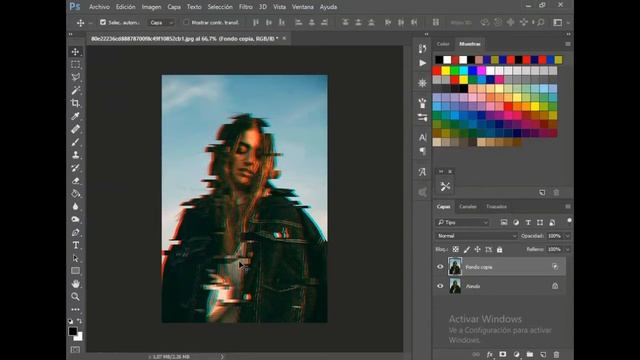
Task: Select the Zoom tool
Action: (76, 297)
